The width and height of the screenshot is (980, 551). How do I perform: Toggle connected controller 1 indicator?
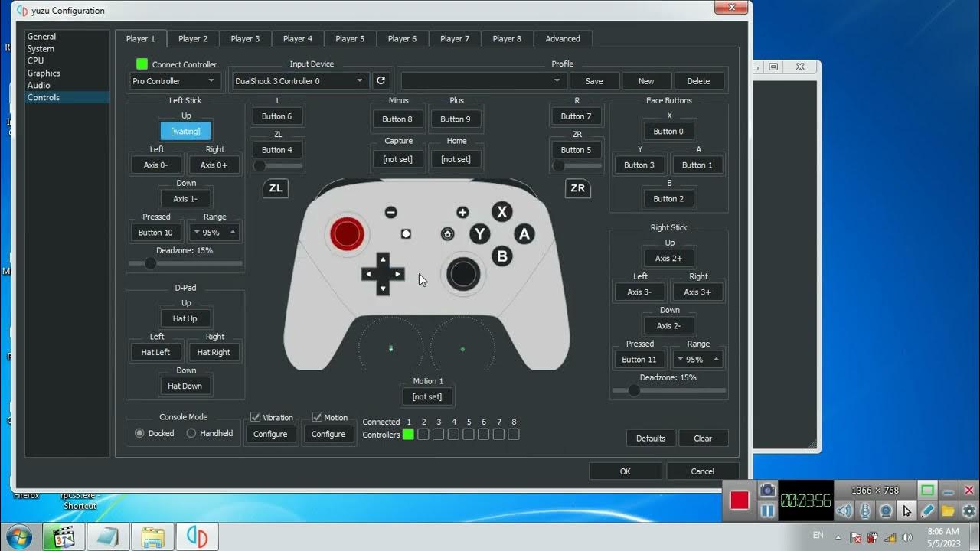click(408, 434)
